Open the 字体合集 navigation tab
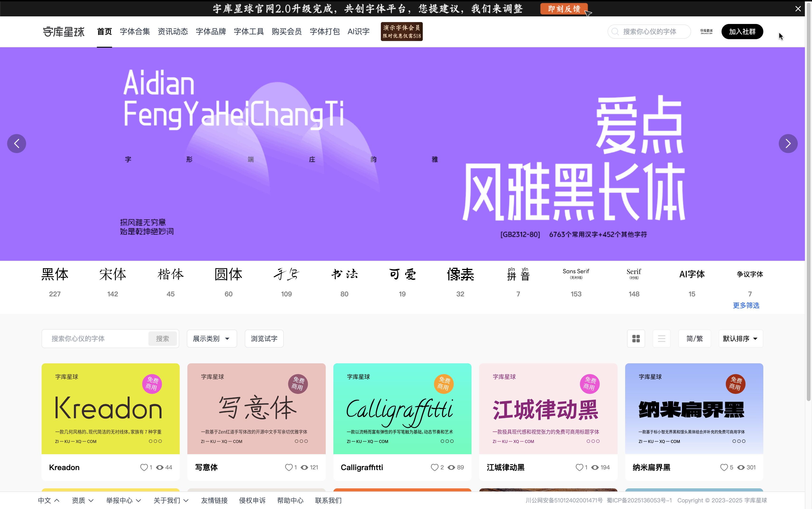 click(135, 32)
